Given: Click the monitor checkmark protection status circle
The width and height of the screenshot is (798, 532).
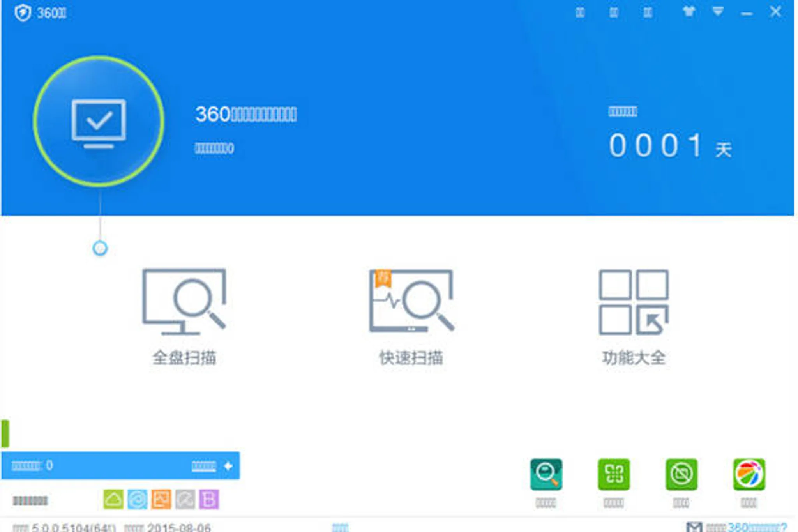Looking at the screenshot, I should [99, 121].
